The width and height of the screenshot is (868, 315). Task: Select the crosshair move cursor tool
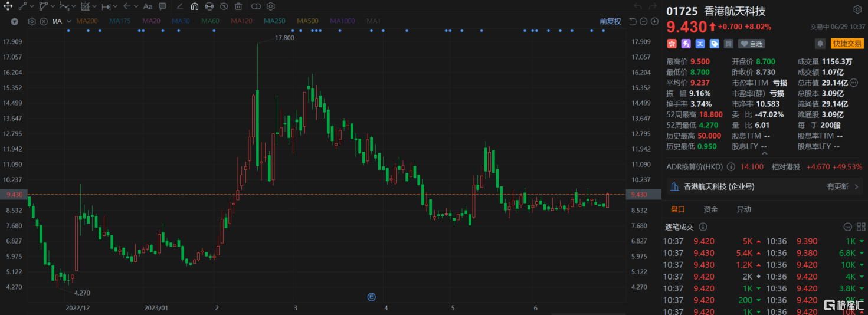(x=8, y=6)
